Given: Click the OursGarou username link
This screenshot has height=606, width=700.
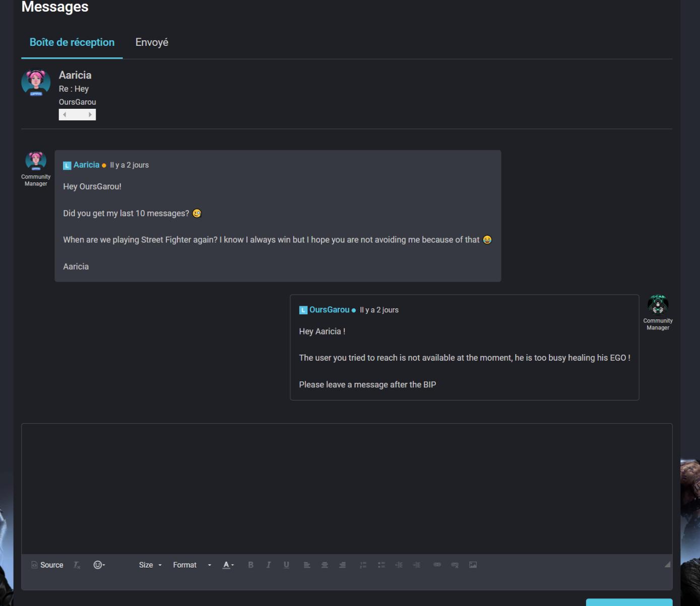Looking at the screenshot, I should [x=330, y=309].
